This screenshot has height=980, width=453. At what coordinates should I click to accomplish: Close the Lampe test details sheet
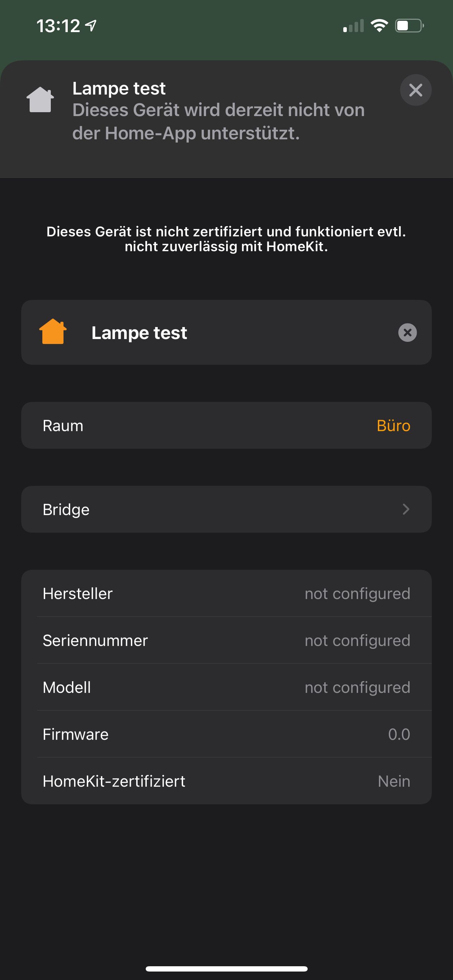click(x=415, y=90)
